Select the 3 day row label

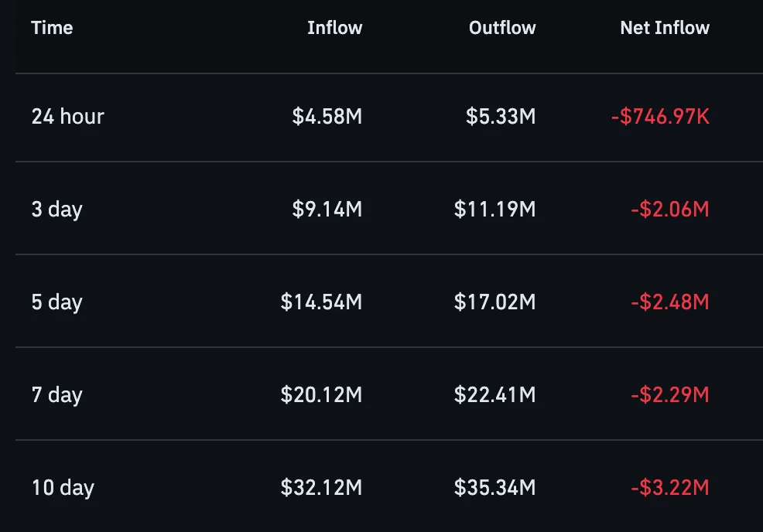57,210
